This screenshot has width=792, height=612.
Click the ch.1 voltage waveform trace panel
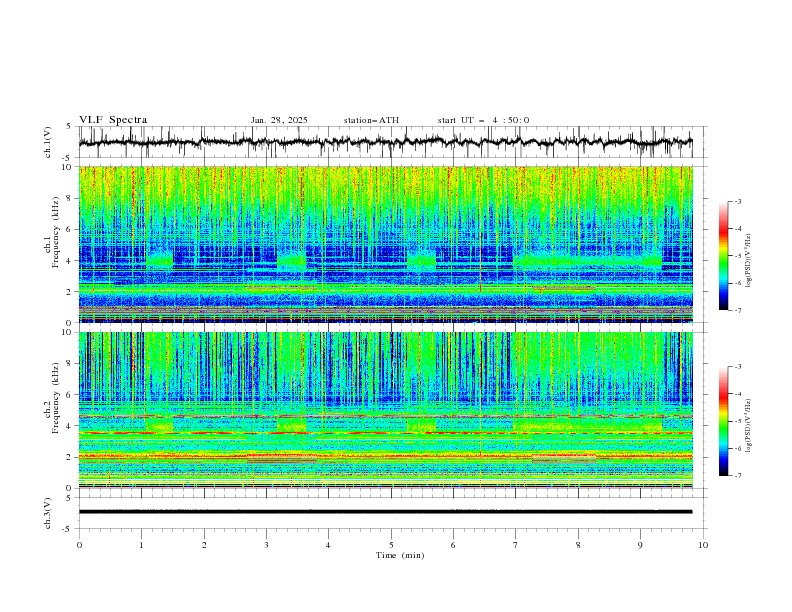point(393,142)
